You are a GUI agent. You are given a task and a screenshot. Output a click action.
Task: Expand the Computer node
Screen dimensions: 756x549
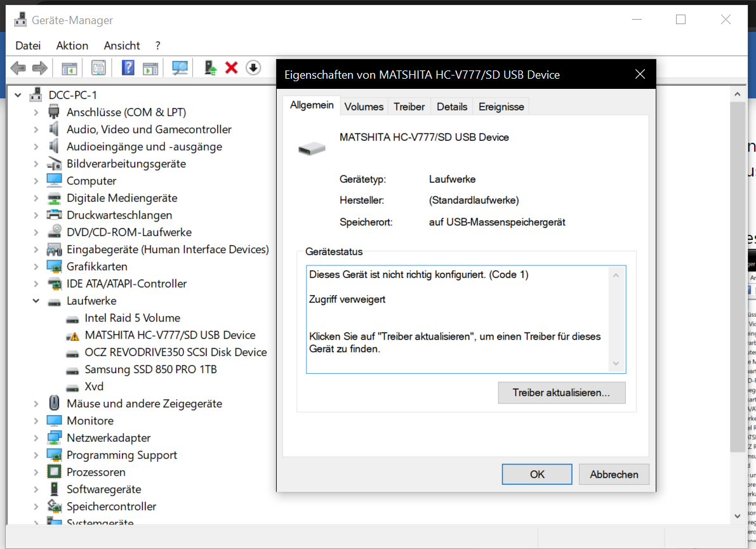click(36, 181)
